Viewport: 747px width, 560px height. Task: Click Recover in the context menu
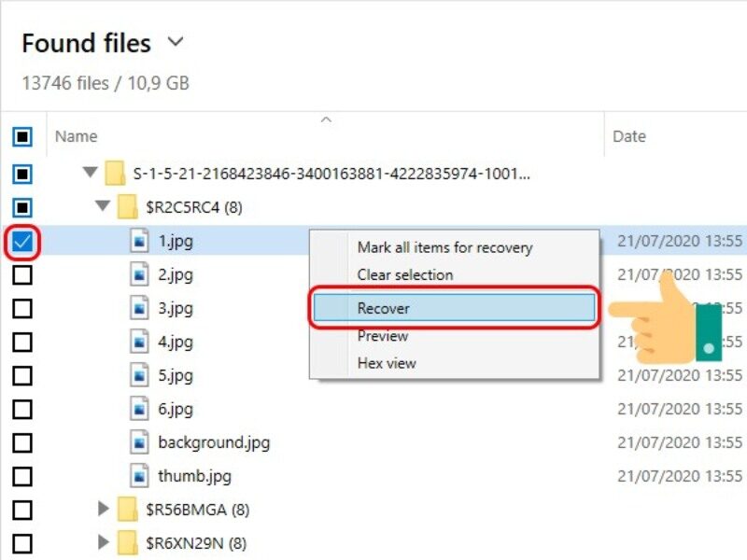click(x=385, y=308)
